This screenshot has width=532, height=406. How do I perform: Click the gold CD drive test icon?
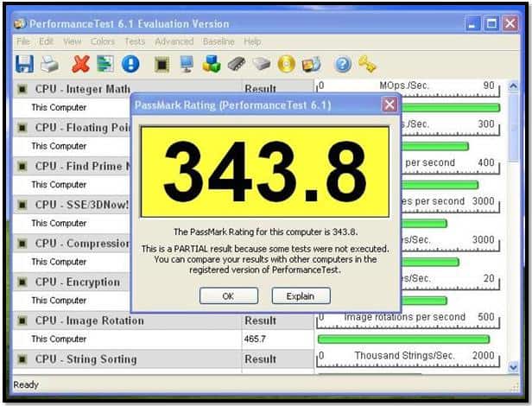tap(286, 63)
